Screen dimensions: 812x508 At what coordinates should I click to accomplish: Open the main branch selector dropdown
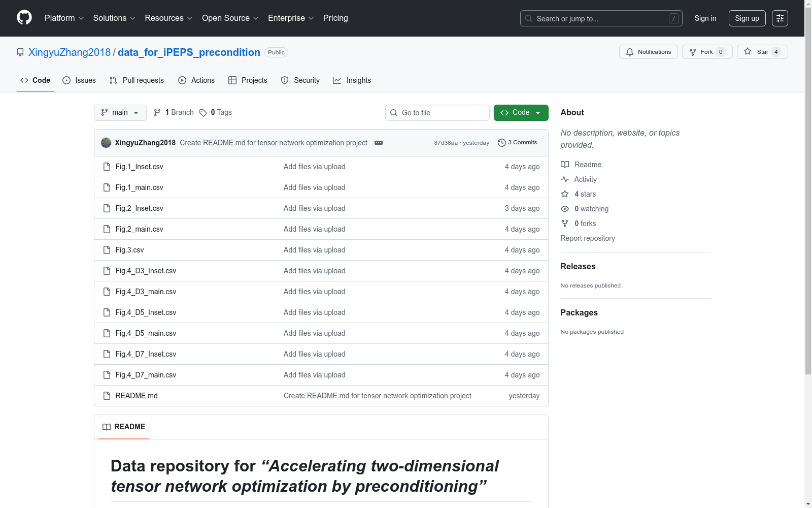coord(120,113)
